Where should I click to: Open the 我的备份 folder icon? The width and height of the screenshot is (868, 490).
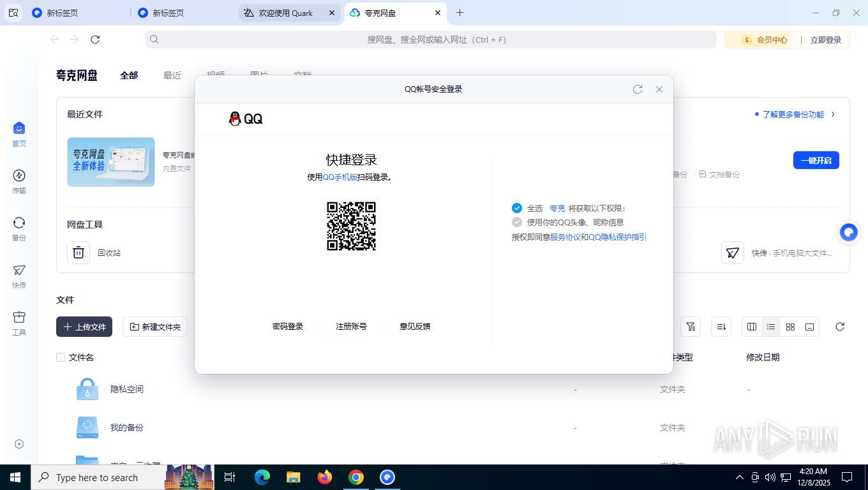pos(87,427)
